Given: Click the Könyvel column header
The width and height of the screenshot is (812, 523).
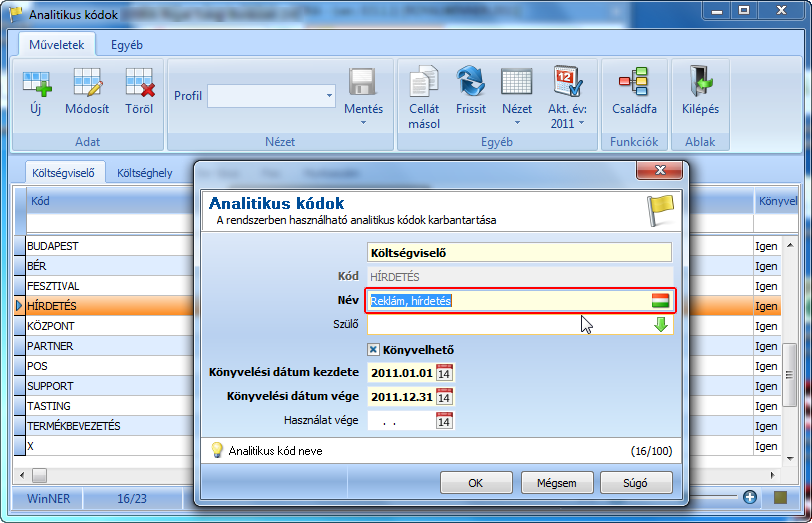Looking at the screenshot, I should pos(777,201).
